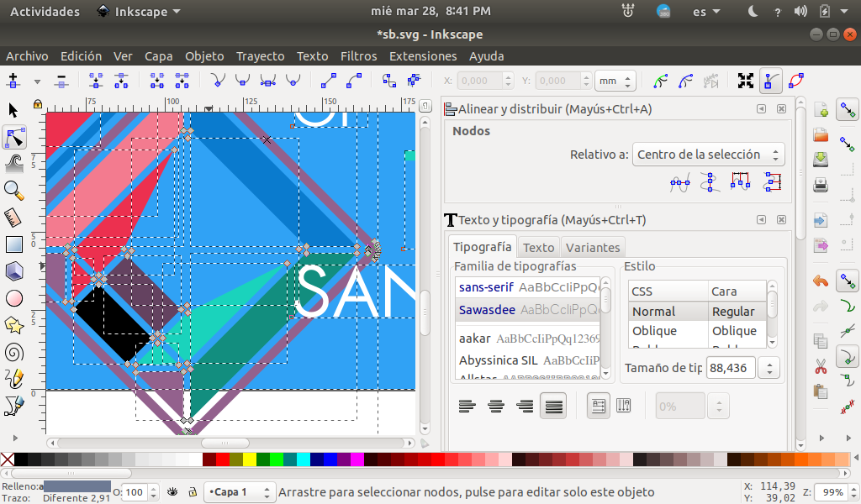Select the Zoom magnifier tool

(13, 190)
